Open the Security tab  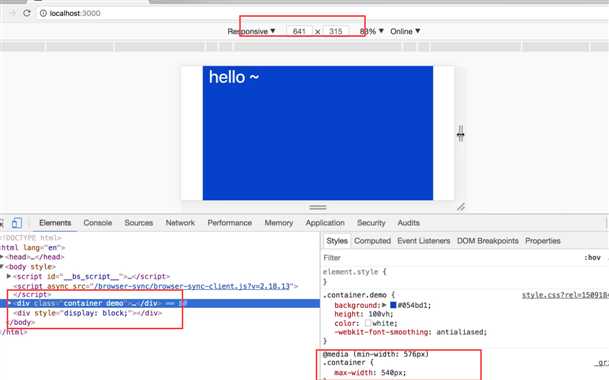371,223
